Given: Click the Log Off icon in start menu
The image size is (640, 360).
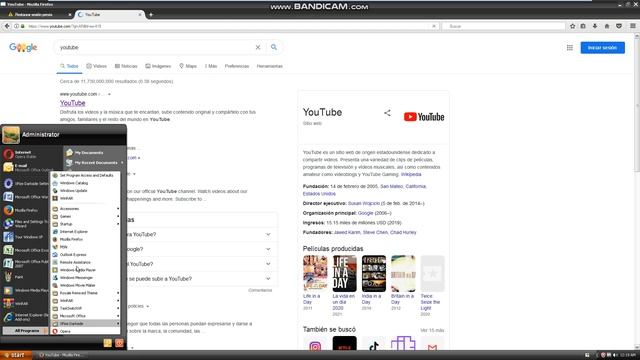Looking at the screenshot, I should [x=107, y=343].
